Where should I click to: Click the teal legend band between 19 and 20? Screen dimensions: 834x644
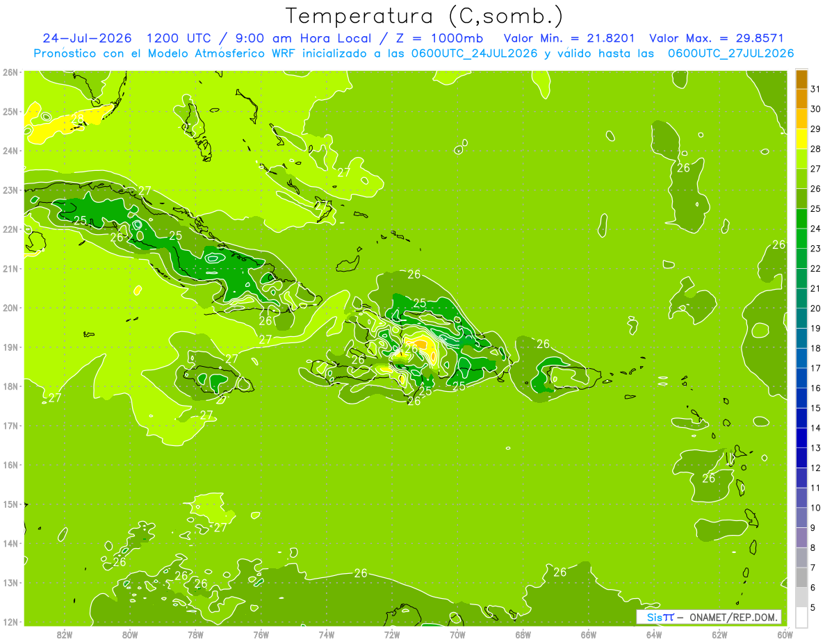coord(801,318)
